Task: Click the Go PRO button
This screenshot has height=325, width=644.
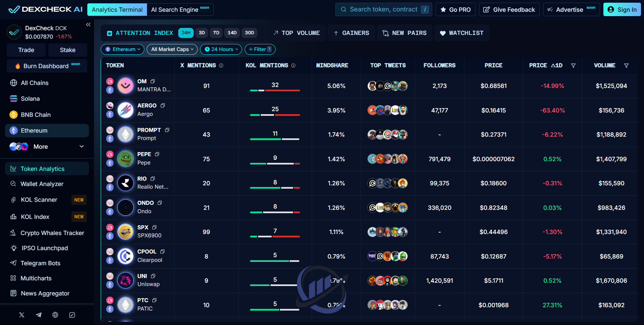Action: coord(455,9)
